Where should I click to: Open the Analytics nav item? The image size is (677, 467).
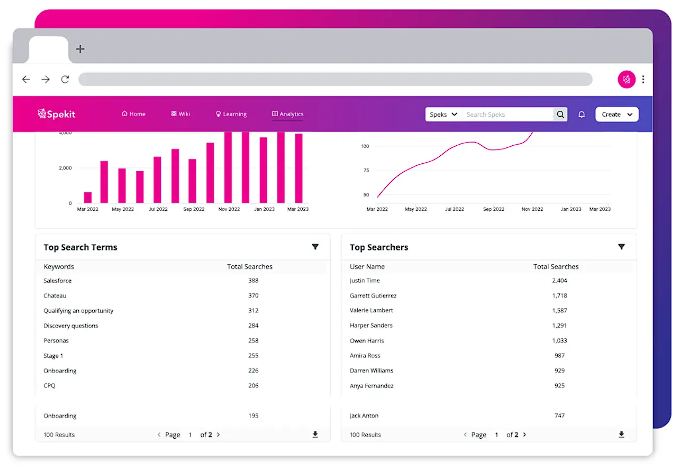click(288, 114)
